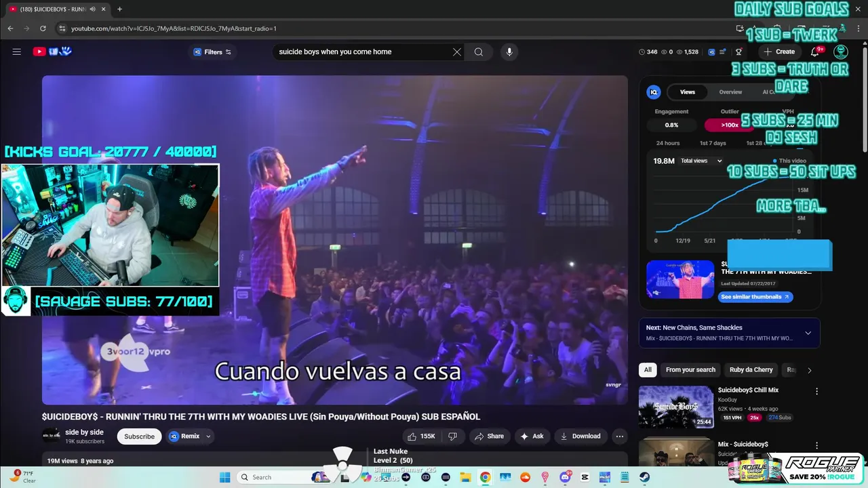Expand the Next: New Chains queue

[x=808, y=333]
